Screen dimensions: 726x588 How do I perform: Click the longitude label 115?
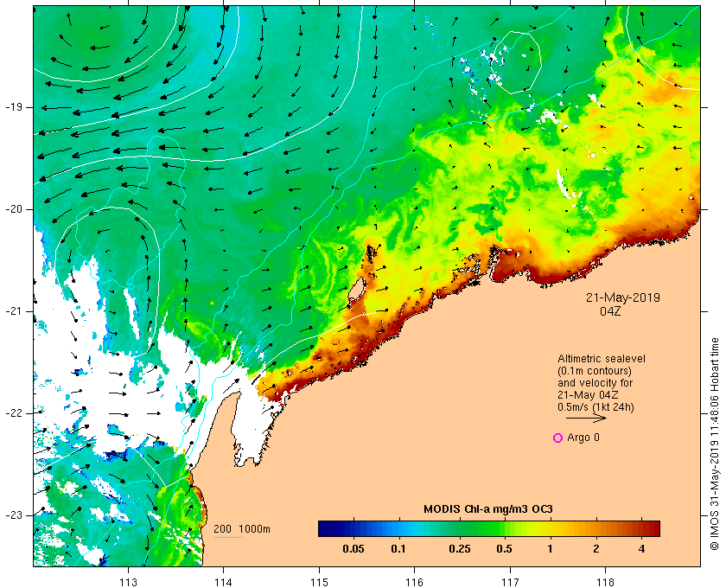(x=319, y=582)
